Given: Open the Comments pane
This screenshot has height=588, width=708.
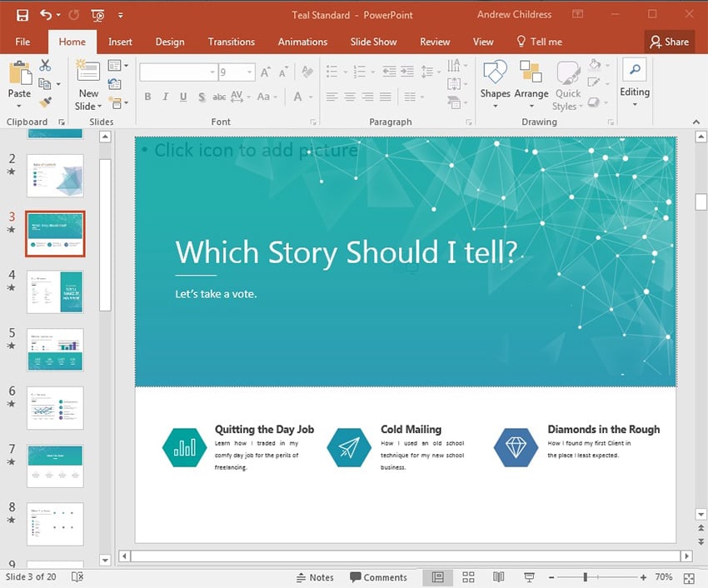Looking at the screenshot, I should pos(379,577).
